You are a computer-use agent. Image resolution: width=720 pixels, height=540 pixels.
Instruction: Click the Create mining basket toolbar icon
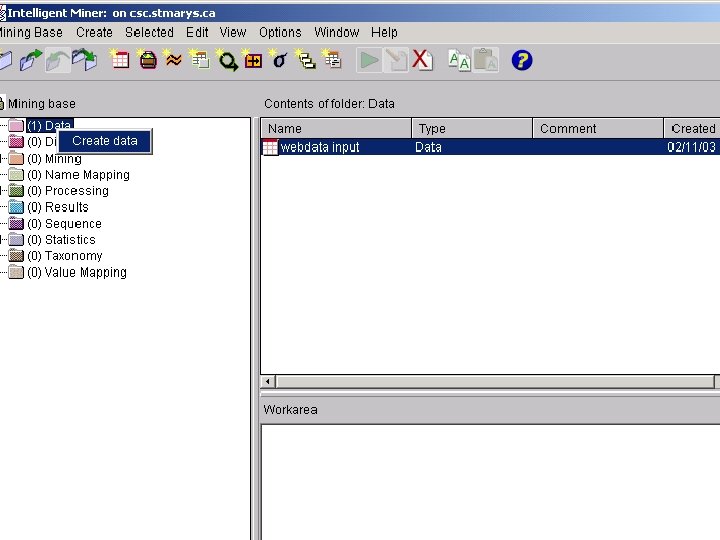tap(147, 60)
